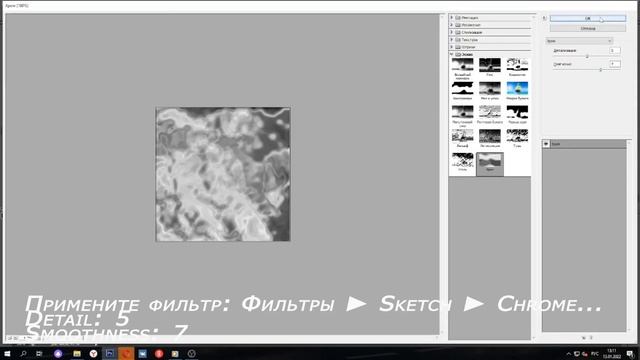Select the Рельеф (Bas Relief) thumbnail
Screen dimensions: 640x360
pos(462,138)
